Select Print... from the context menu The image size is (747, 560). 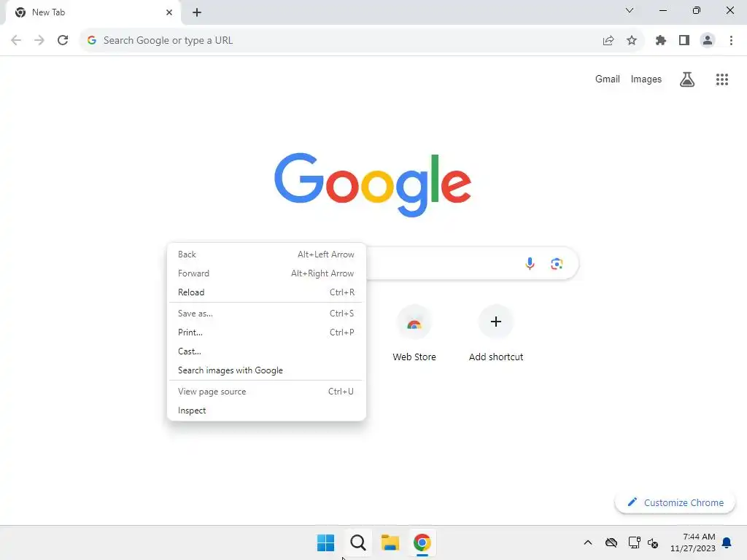pos(266,332)
